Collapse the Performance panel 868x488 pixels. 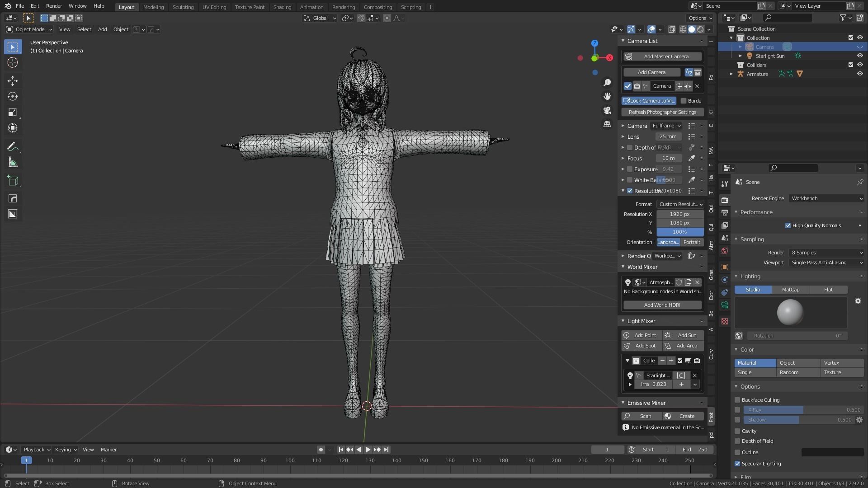coord(736,212)
